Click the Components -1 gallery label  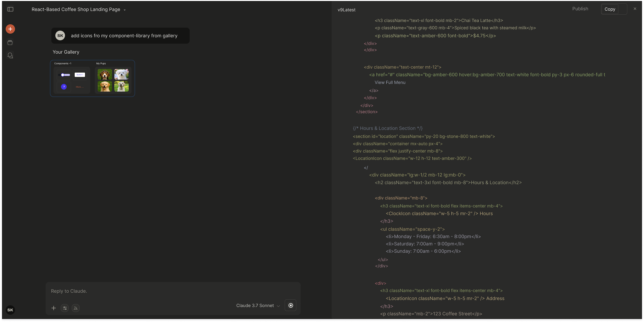coord(63,63)
